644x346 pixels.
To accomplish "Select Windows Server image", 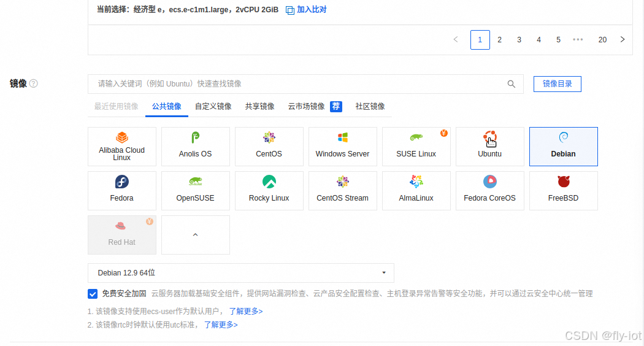I will pos(342,147).
